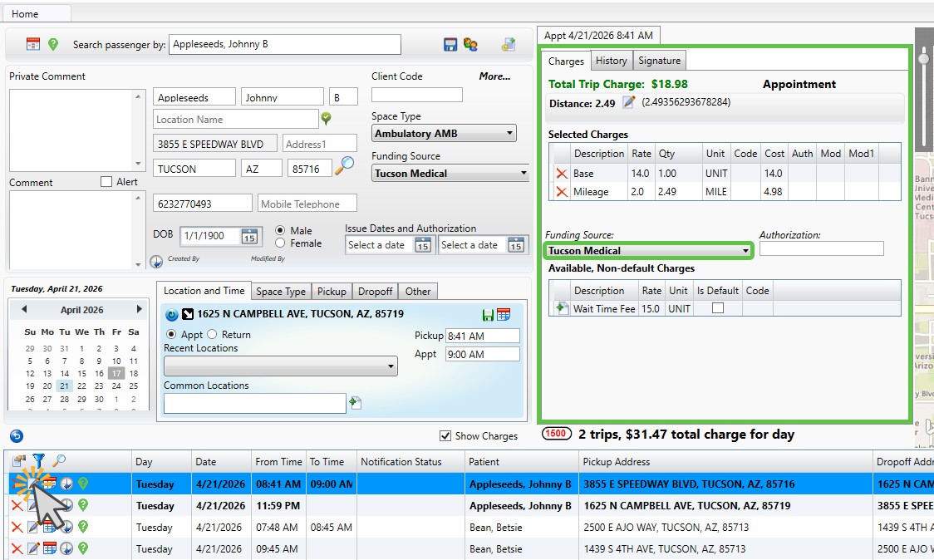Click the blue floppy disk save icon
The height and width of the screenshot is (560, 934).
click(450, 45)
